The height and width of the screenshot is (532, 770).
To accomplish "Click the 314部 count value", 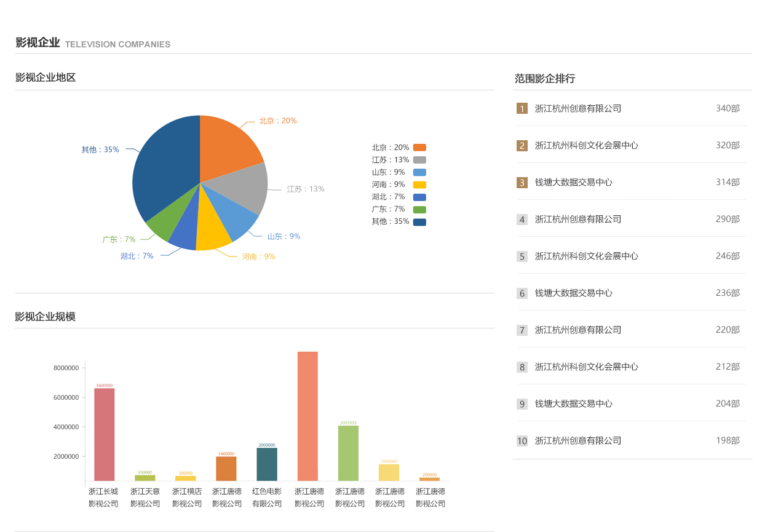I will [x=728, y=182].
